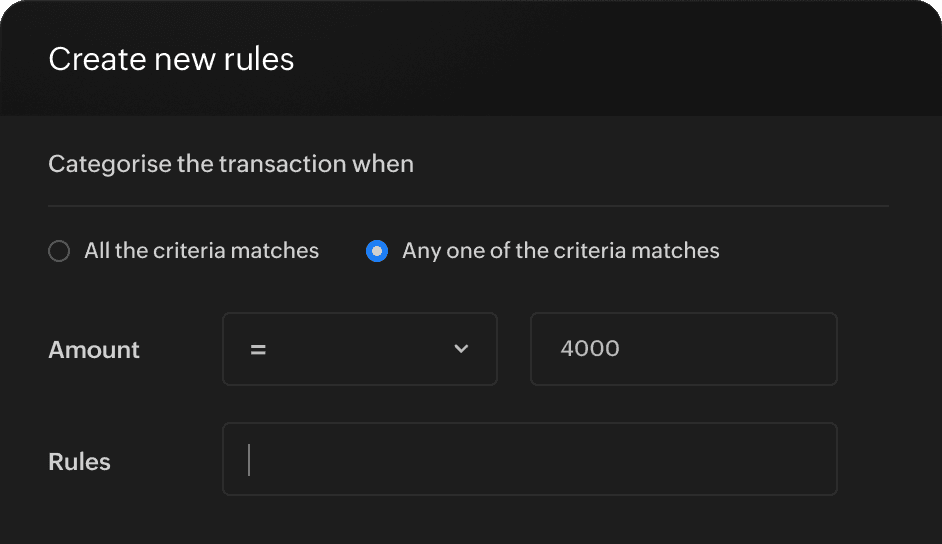Click the "Categorise the transaction when" heading

pos(231,164)
